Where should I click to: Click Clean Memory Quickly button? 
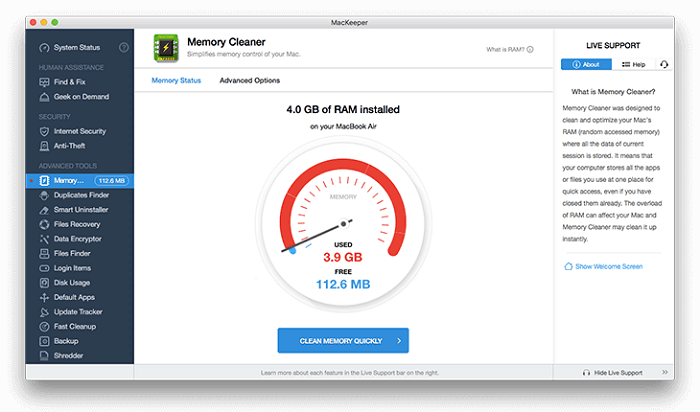click(343, 341)
